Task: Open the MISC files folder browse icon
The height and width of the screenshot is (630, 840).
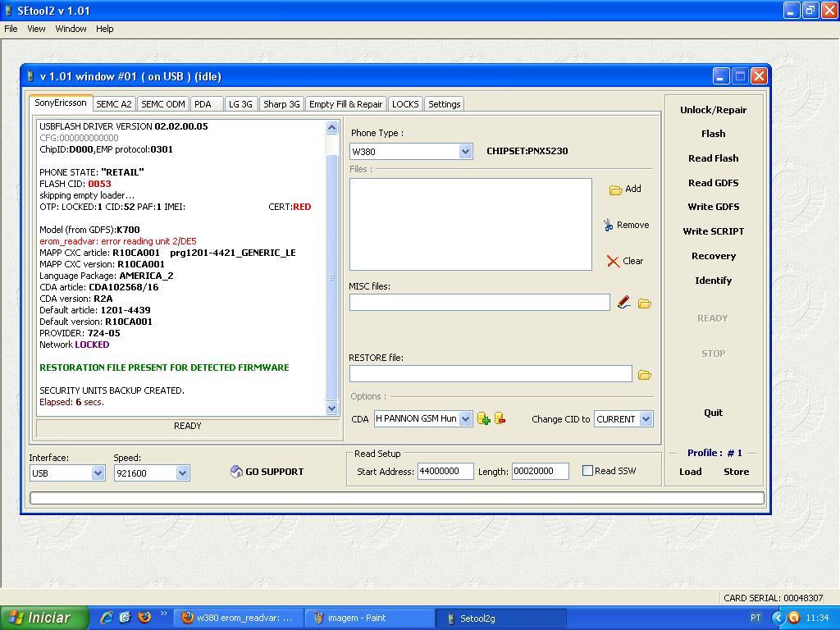Action: [x=645, y=304]
